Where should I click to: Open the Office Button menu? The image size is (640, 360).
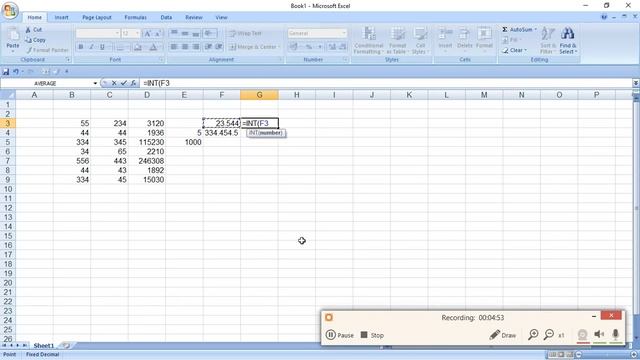coord(10,10)
